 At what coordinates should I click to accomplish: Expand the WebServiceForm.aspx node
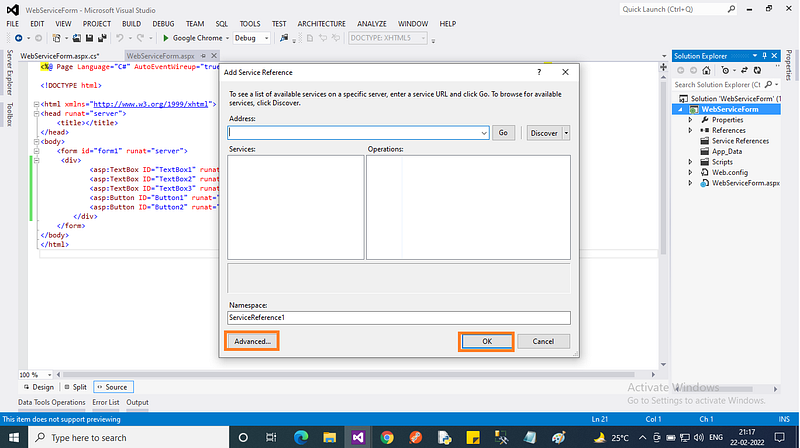pyautogui.click(x=690, y=183)
